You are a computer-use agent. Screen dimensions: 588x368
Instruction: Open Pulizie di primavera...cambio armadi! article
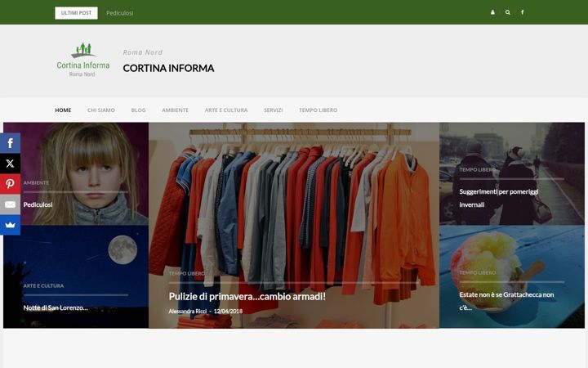tap(247, 296)
